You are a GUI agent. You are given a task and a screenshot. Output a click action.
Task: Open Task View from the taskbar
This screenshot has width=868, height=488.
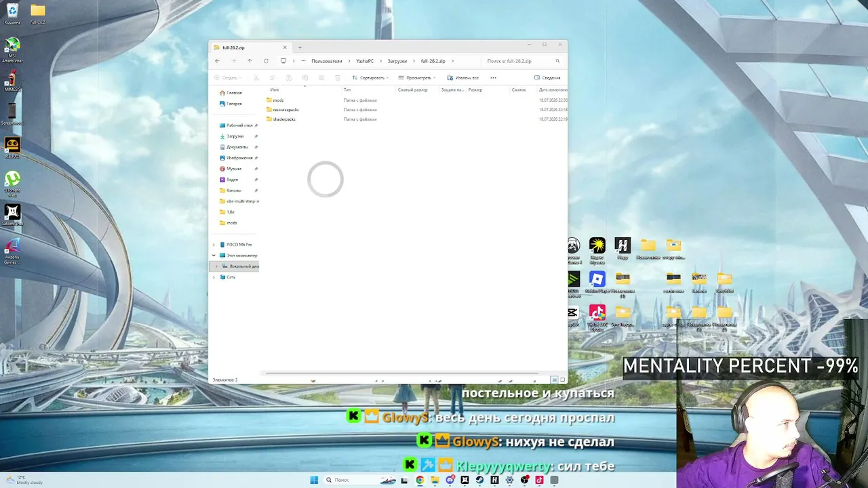point(405,480)
